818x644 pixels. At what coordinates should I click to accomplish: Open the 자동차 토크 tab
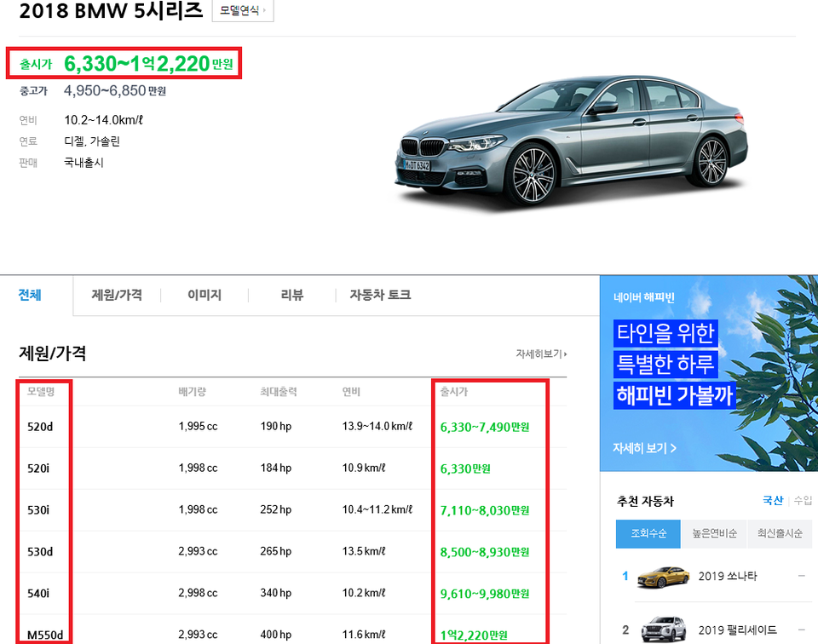point(380,295)
